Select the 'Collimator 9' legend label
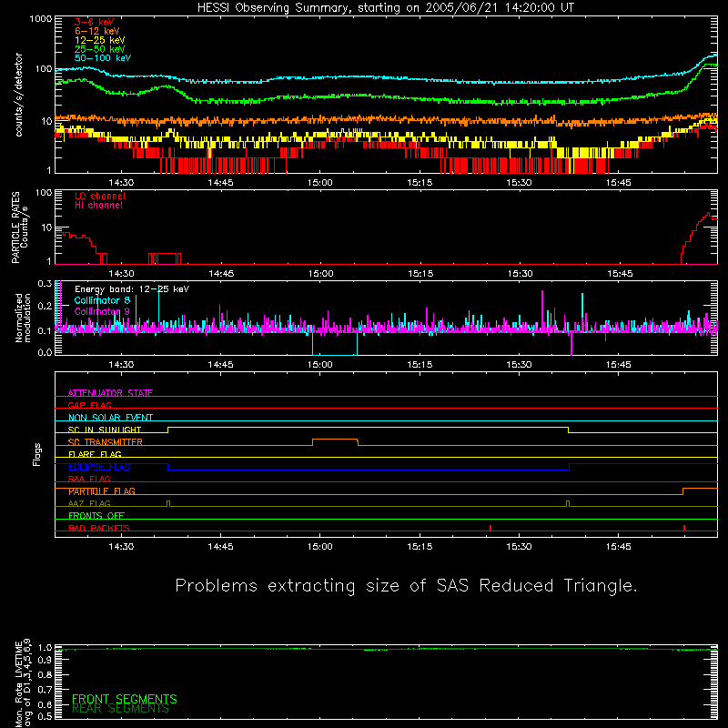 [x=102, y=311]
